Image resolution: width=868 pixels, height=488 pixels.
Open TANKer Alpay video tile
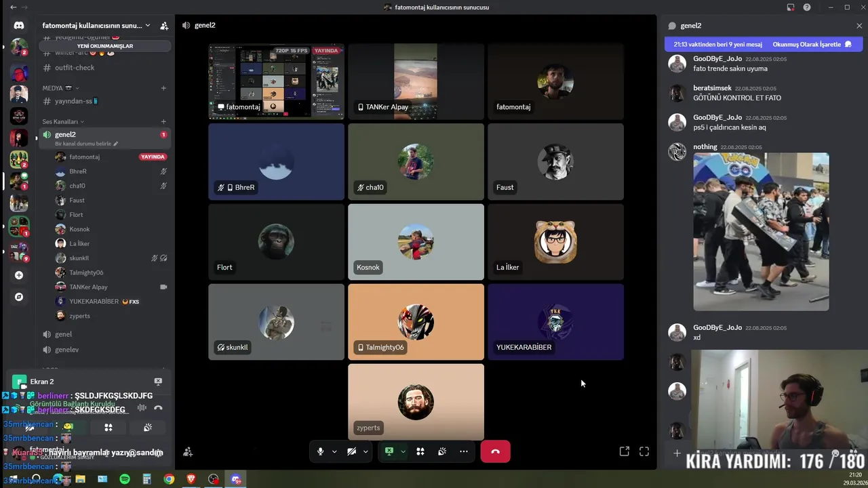click(416, 81)
